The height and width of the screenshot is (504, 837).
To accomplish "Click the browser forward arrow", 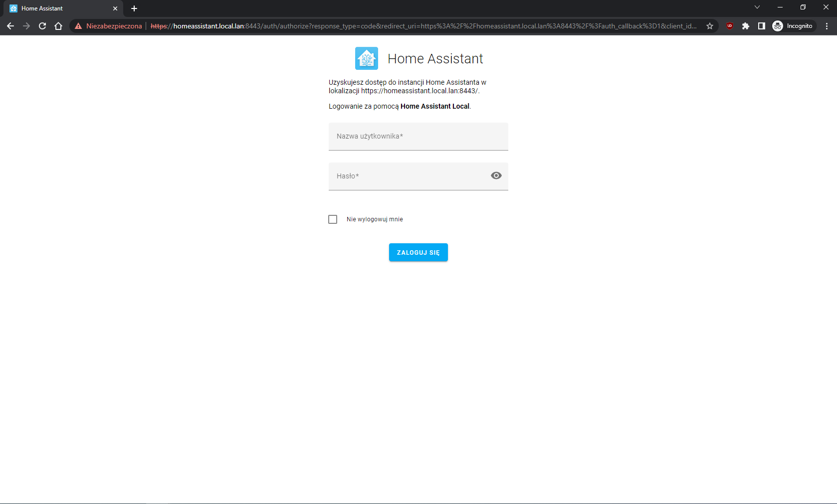I will coord(26,26).
